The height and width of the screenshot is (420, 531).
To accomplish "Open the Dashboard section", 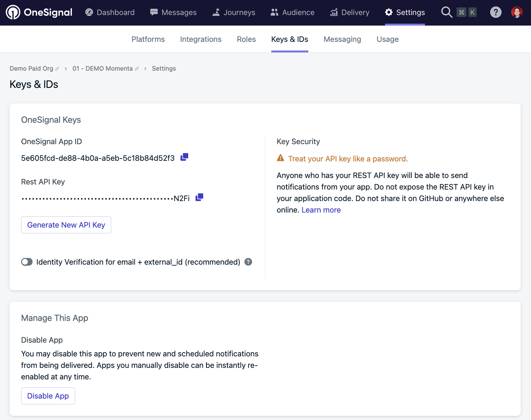I will 110,12.
